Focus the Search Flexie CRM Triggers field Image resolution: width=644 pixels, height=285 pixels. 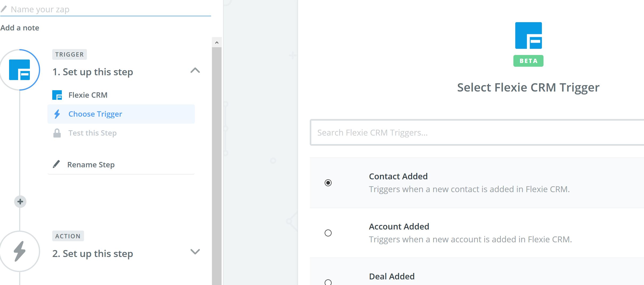pos(477,132)
